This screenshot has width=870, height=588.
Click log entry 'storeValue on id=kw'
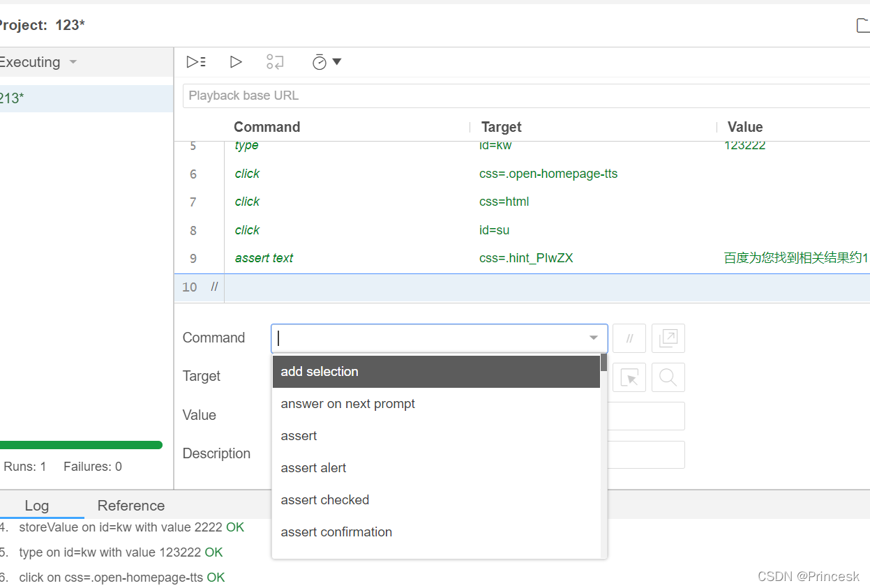pyautogui.click(x=132, y=527)
